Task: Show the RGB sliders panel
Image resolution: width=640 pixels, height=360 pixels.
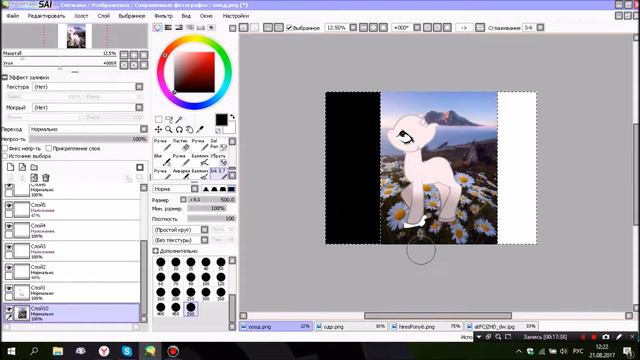Action: [x=168, y=27]
